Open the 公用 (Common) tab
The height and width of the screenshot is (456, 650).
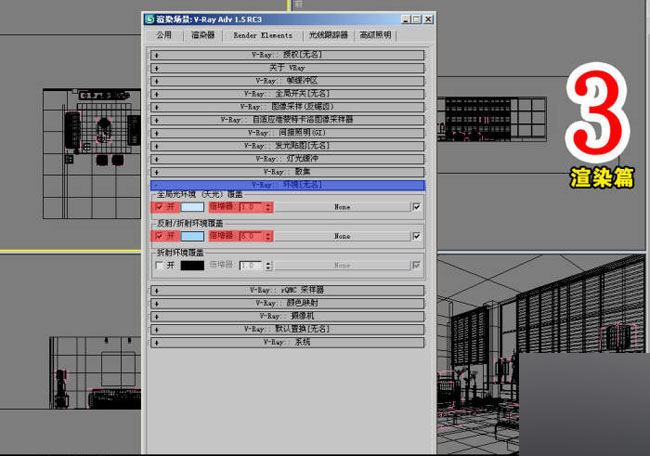click(164, 35)
